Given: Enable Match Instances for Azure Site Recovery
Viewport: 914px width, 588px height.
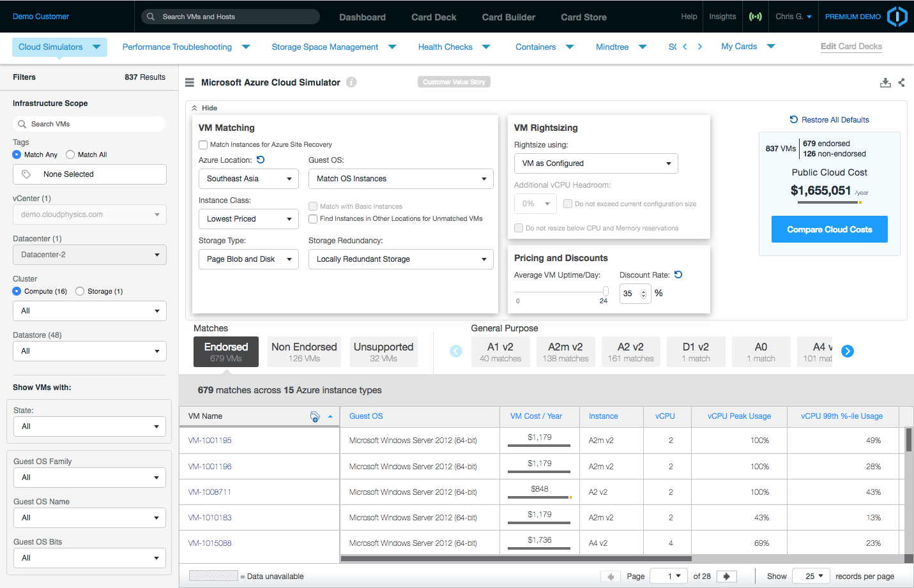Looking at the screenshot, I should [x=203, y=144].
